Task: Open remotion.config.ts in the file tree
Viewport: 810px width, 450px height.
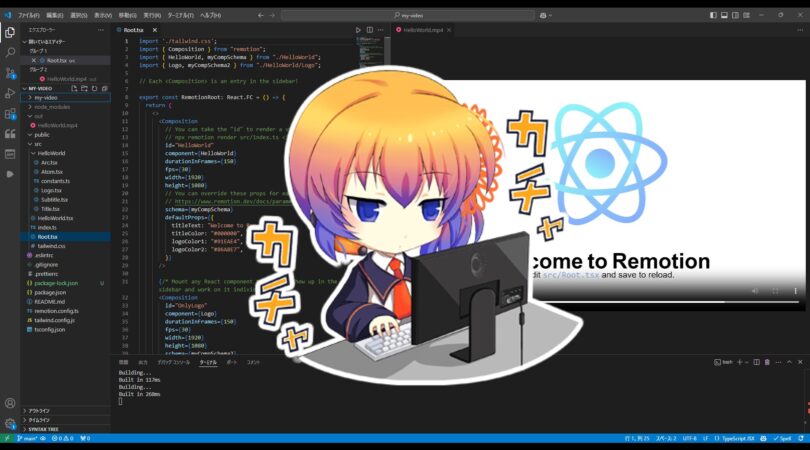Action: [x=66, y=311]
